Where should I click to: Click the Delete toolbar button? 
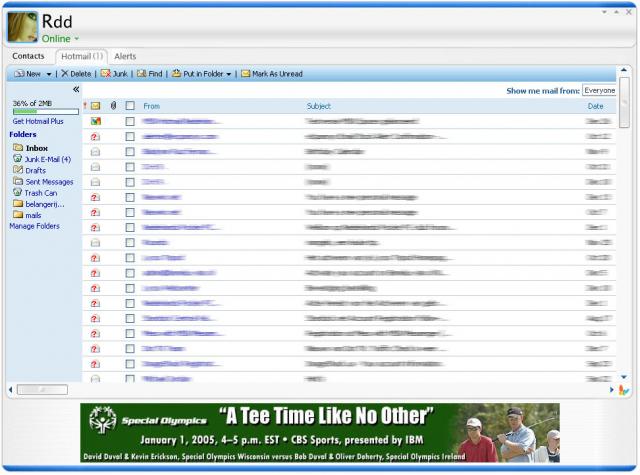click(x=76, y=74)
